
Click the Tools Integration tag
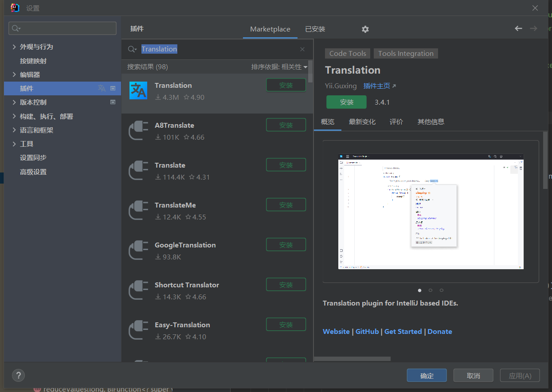coord(406,54)
